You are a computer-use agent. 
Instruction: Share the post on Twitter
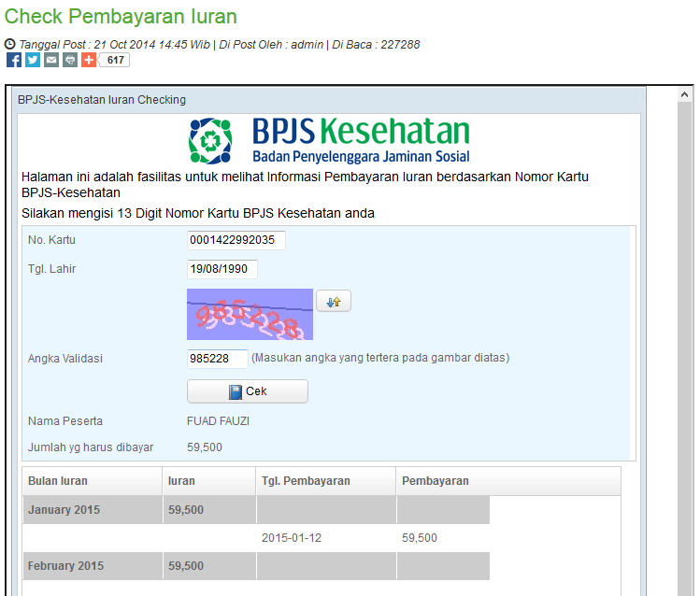point(33,60)
